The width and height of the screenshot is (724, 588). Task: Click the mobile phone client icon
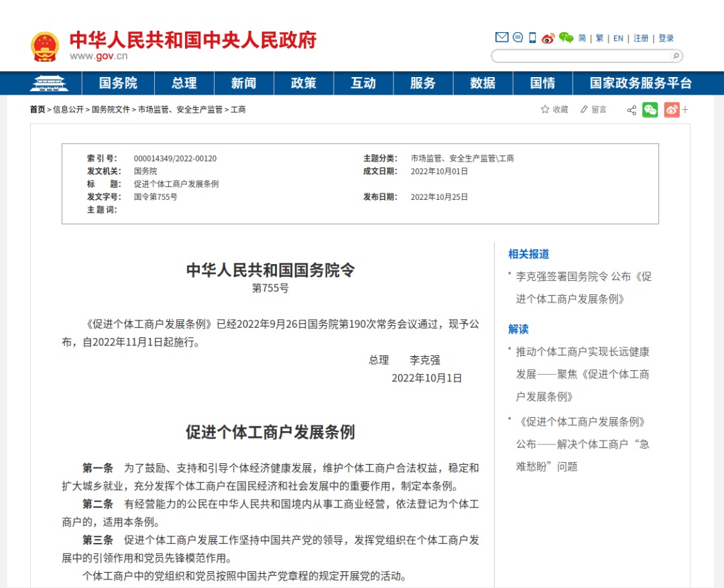tap(532, 38)
